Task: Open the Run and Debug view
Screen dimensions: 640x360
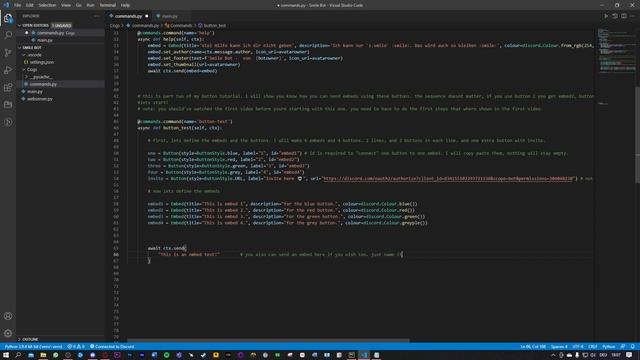Action: 8,70
